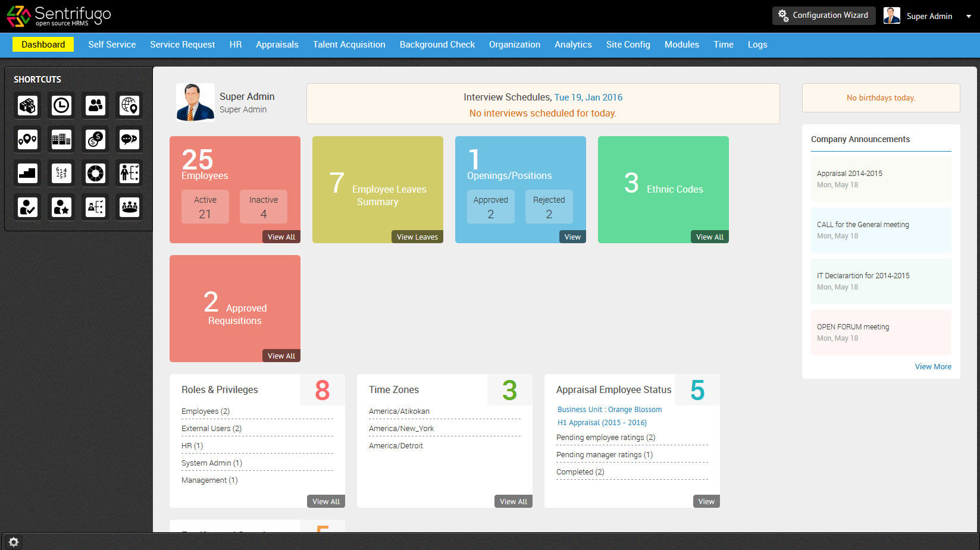Click View More announcements link
The image size is (980, 550).
click(x=933, y=366)
